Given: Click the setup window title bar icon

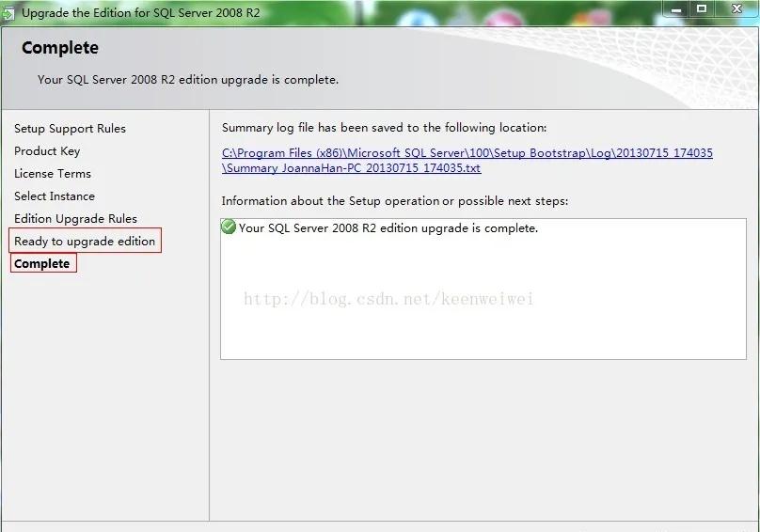Looking at the screenshot, I should click(x=8, y=13).
